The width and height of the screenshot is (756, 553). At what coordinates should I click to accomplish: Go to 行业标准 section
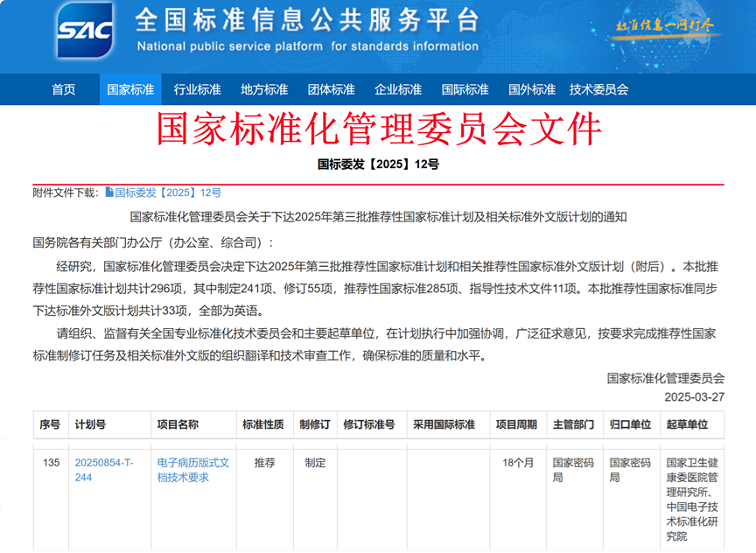point(197,89)
